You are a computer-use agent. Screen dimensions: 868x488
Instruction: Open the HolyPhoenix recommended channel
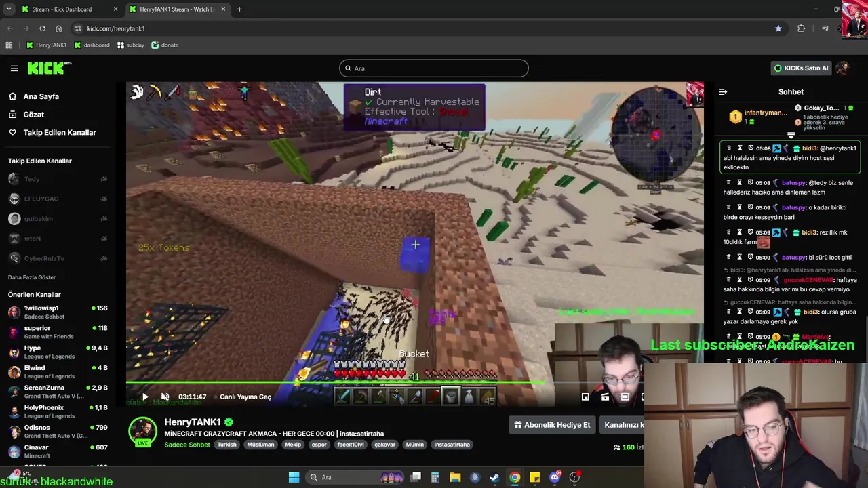tap(58, 411)
